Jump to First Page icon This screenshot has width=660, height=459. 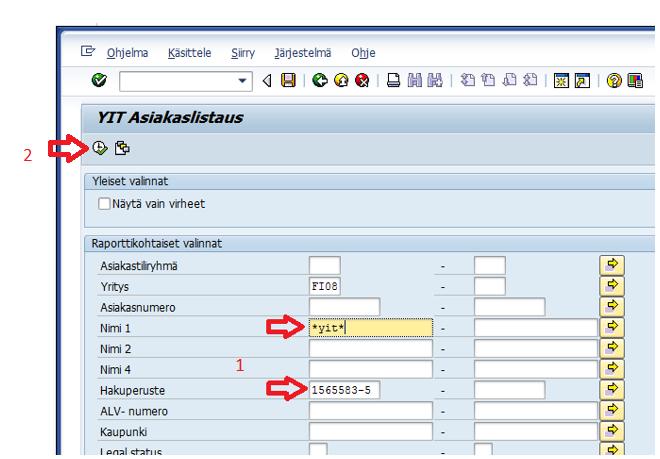tap(467, 80)
